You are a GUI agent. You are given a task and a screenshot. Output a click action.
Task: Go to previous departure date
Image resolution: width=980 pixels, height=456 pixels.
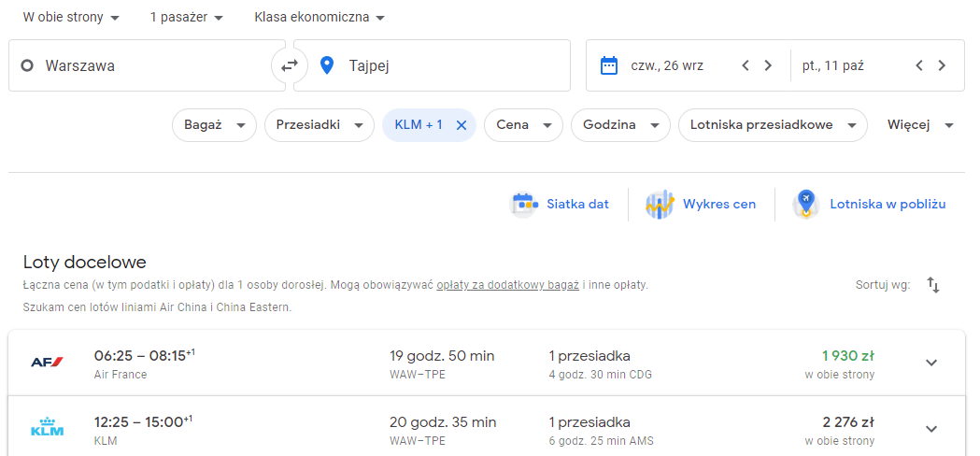(745, 65)
